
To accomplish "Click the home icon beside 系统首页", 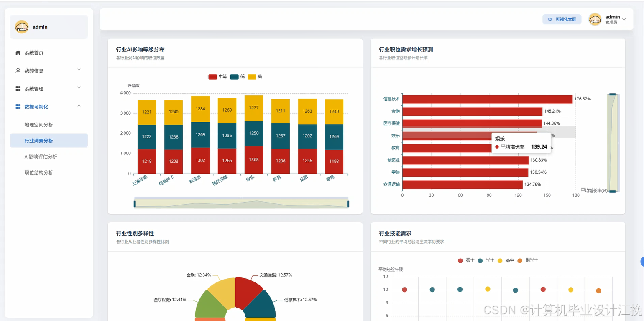I will [x=18, y=53].
